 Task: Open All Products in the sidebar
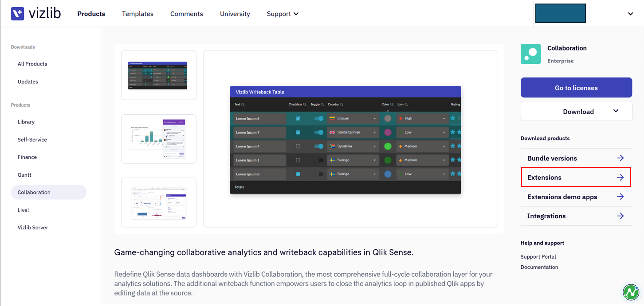pos(32,64)
